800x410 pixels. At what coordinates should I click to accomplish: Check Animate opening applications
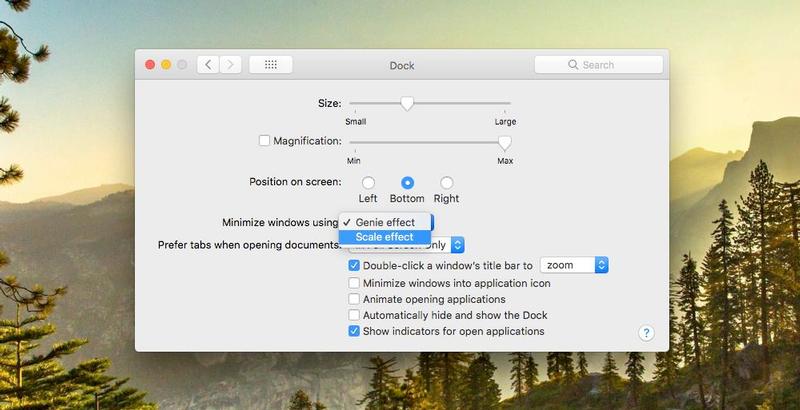click(x=354, y=299)
